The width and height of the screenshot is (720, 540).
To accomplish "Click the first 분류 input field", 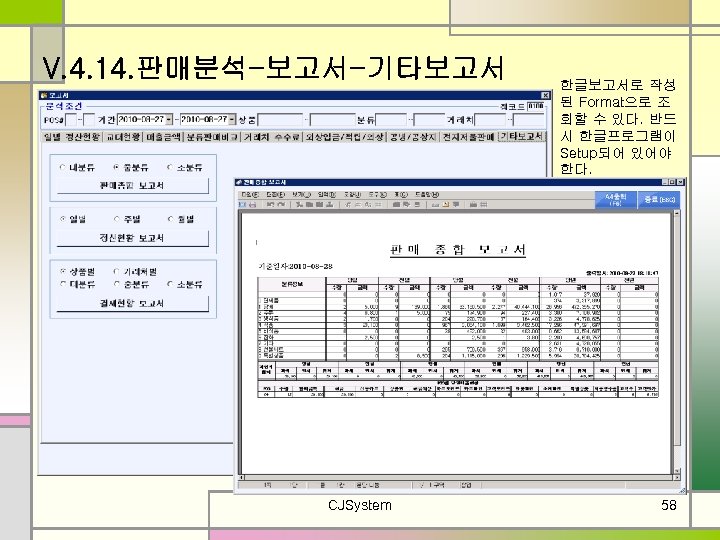I will (392, 120).
